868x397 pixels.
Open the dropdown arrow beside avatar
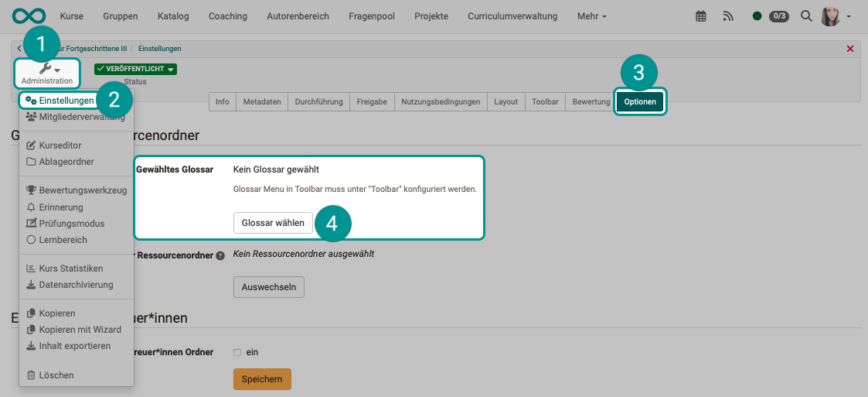[849, 17]
